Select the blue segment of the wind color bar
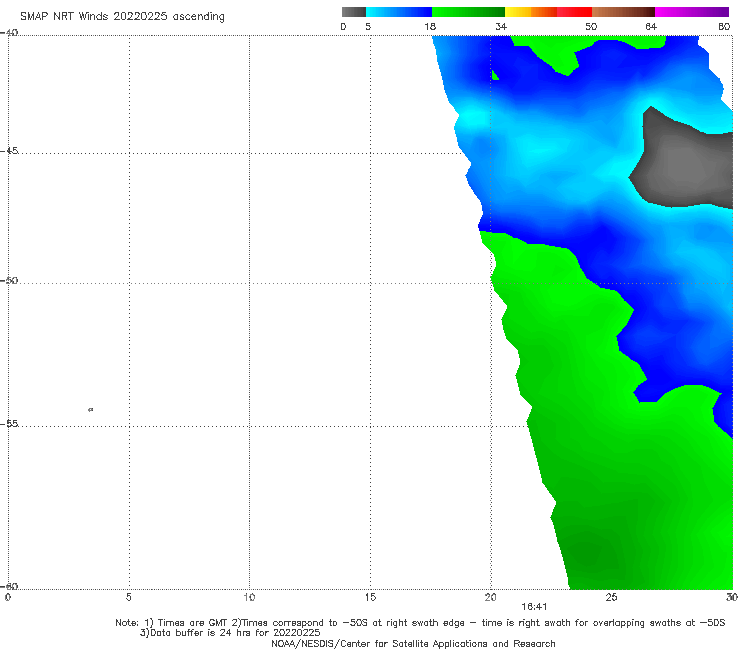The height and width of the screenshot is (650, 740). click(399, 12)
